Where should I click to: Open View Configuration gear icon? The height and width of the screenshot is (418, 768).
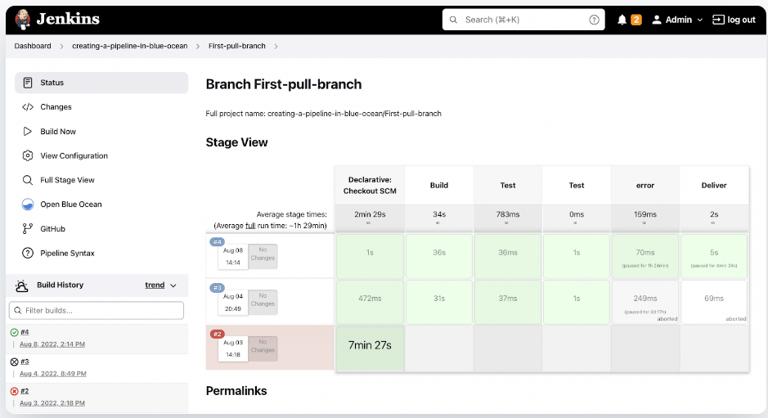click(x=28, y=156)
